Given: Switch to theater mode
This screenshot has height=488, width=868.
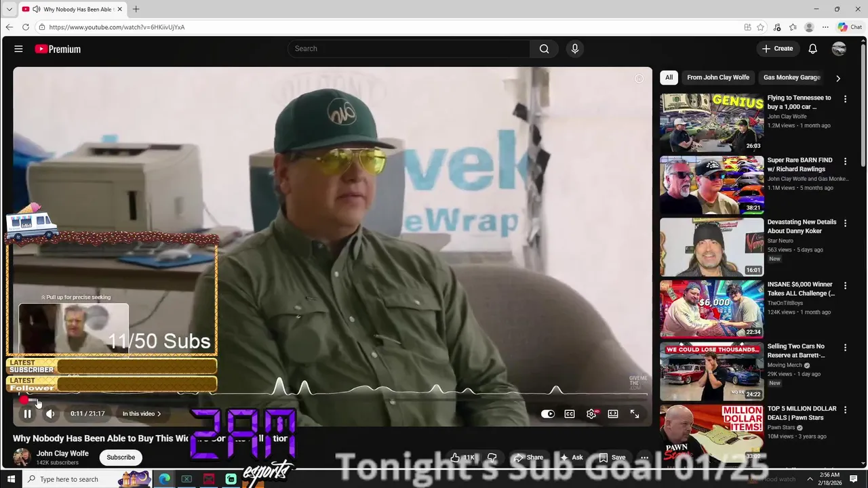Looking at the screenshot, I should tap(613, 413).
